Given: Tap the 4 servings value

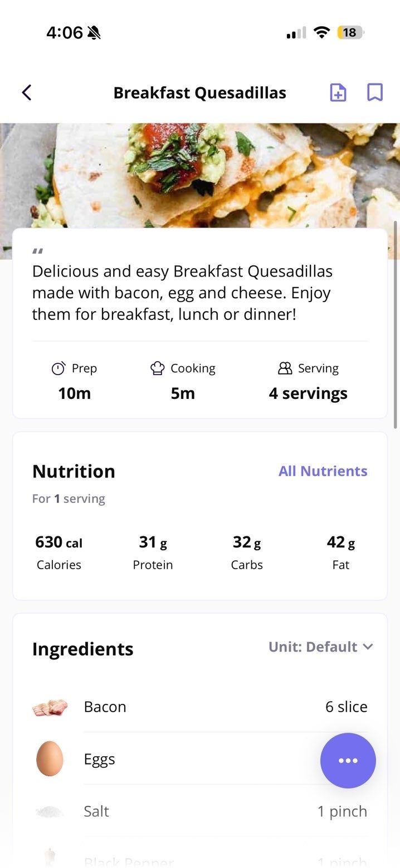Looking at the screenshot, I should 308,393.
